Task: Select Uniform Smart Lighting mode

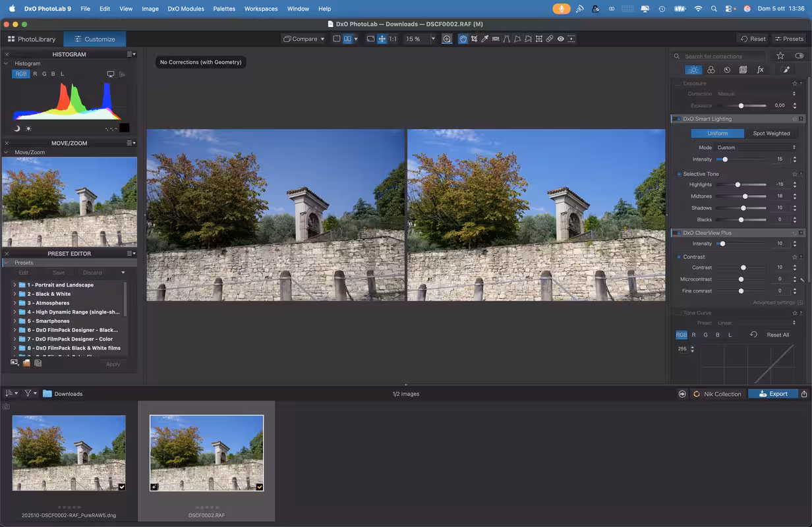Action: tap(717, 133)
